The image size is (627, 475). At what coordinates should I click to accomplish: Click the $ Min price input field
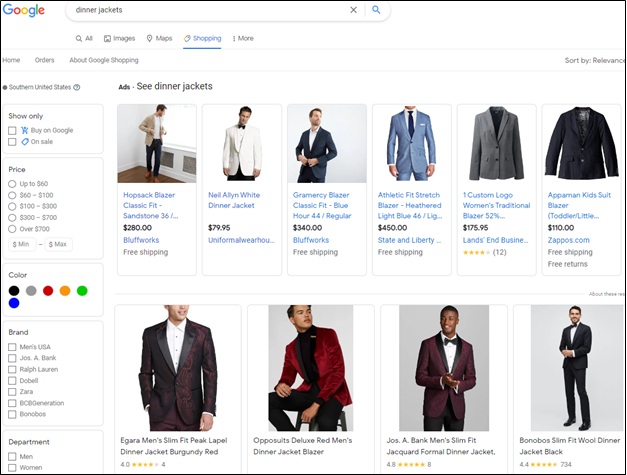[22, 244]
